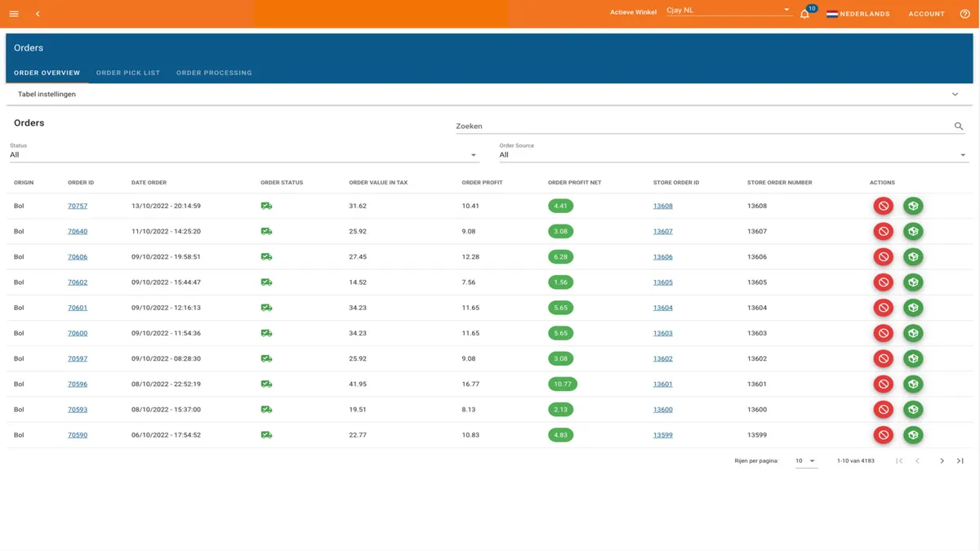
Task: Cancel order 70590 with red icon
Action: point(883,435)
